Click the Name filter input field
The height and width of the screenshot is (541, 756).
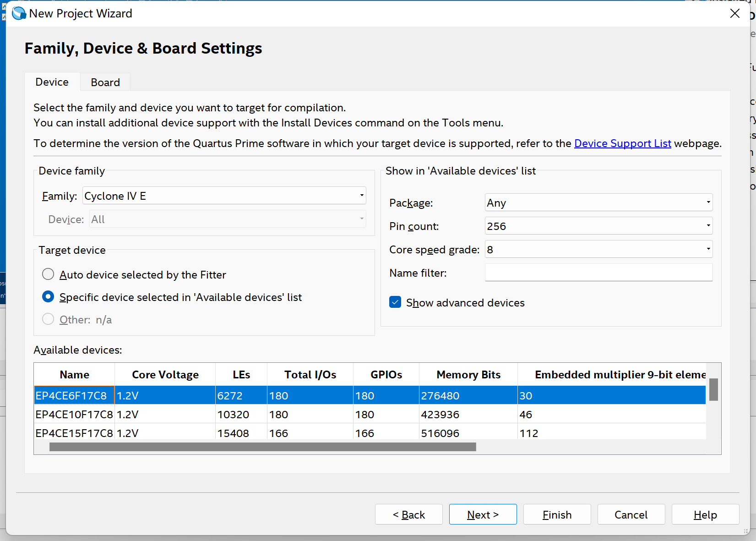click(598, 273)
